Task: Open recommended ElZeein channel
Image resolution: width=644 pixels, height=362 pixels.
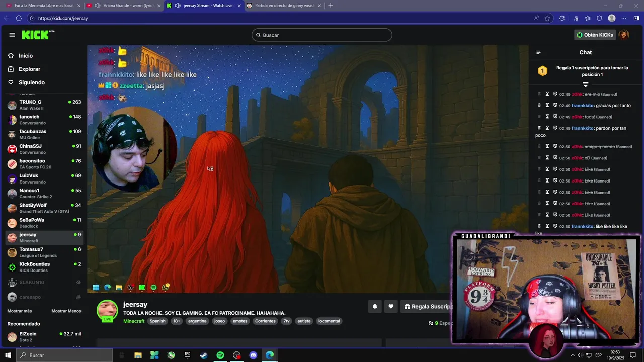Action: pos(44,337)
